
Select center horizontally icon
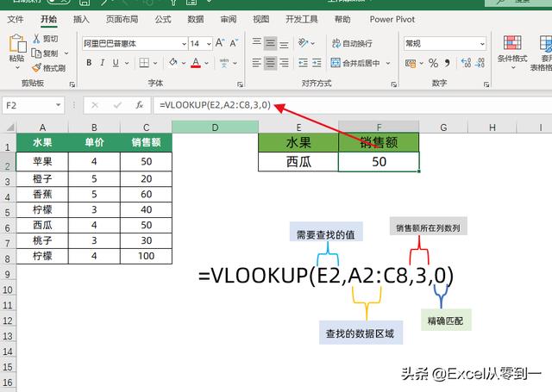coord(270,63)
